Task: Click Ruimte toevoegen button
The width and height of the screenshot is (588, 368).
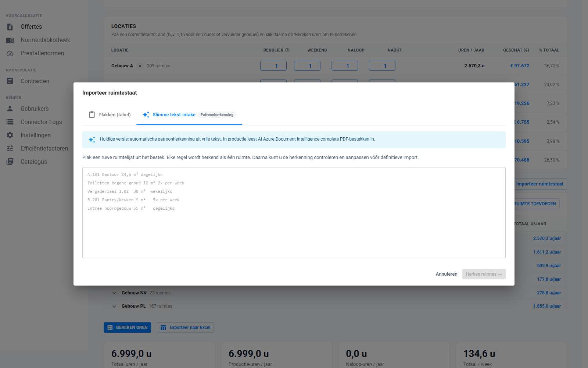Action: (x=536, y=204)
